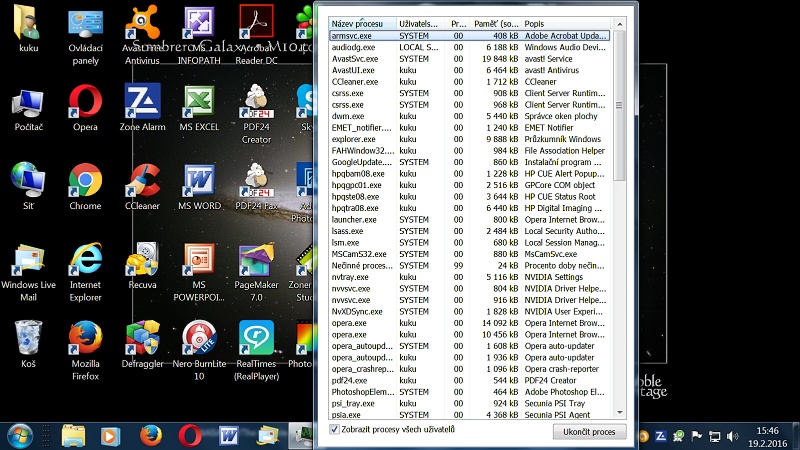Screen dimensions: 800x450
Task: Uncheck Zobrazit procesy všech uživatelů checkbox
Action: pyautogui.click(x=335, y=430)
